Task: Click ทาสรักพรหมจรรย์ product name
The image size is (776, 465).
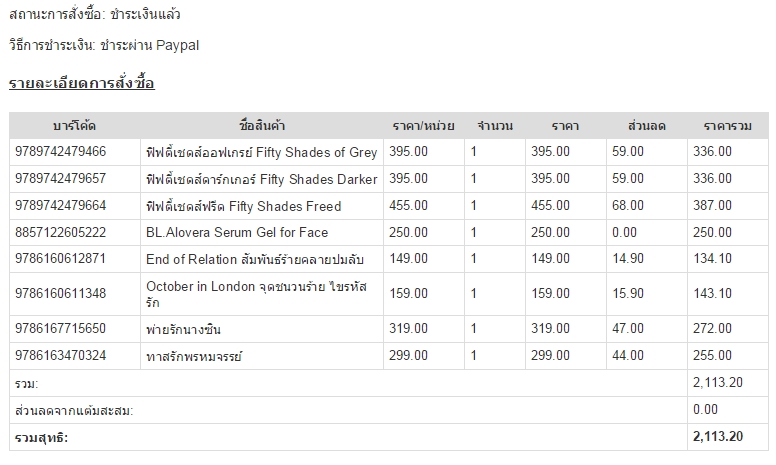Action: click(194, 356)
